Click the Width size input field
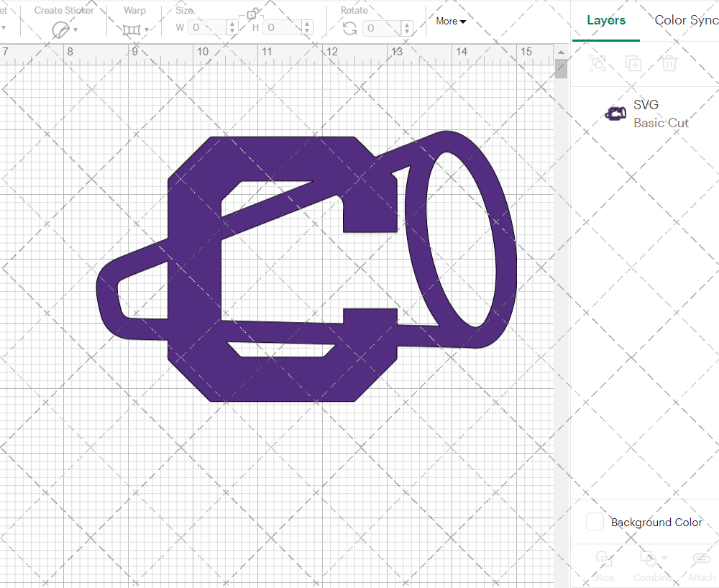The width and height of the screenshot is (719, 588). (x=206, y=28)
